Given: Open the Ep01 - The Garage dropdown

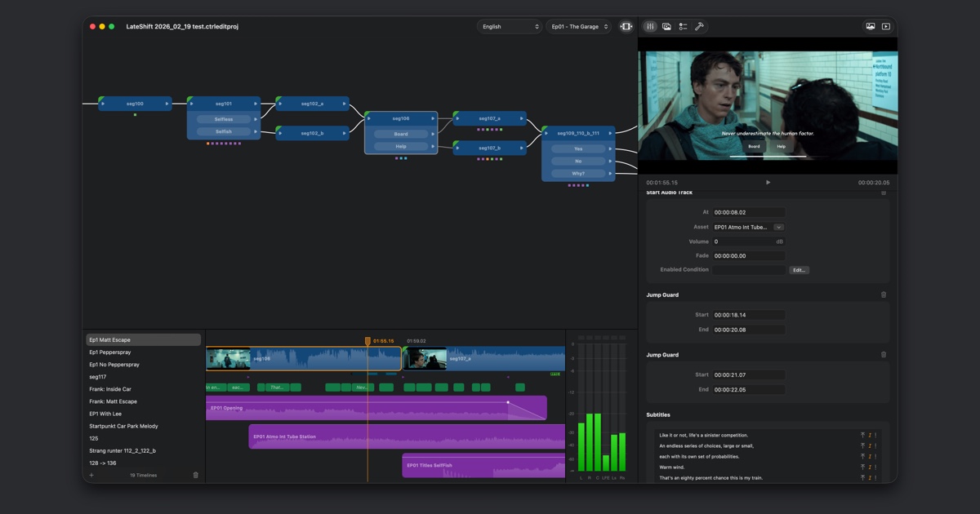Looking at the screenshot, I should 580,26.
